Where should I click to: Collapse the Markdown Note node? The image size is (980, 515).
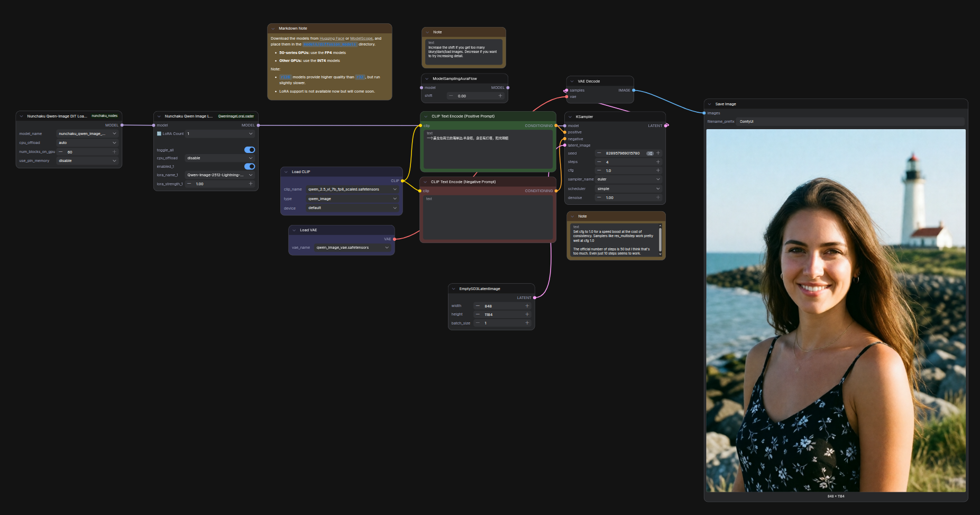[x=273, y=29]
